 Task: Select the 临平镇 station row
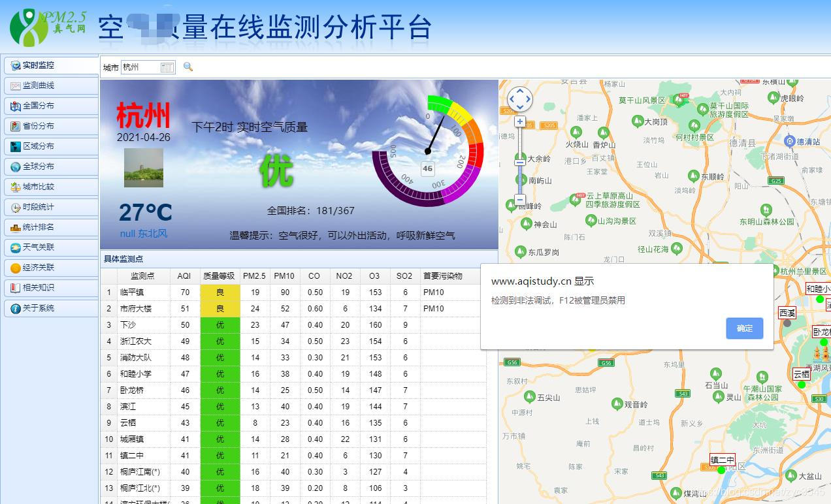[x=294, y=292]
